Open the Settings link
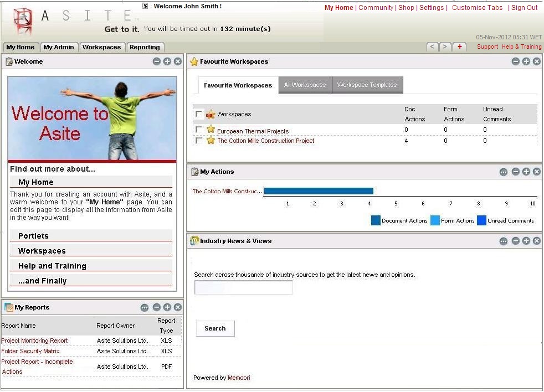Viewport: 544px width, 392px height. pyautogui.click(x=431, y=8)
